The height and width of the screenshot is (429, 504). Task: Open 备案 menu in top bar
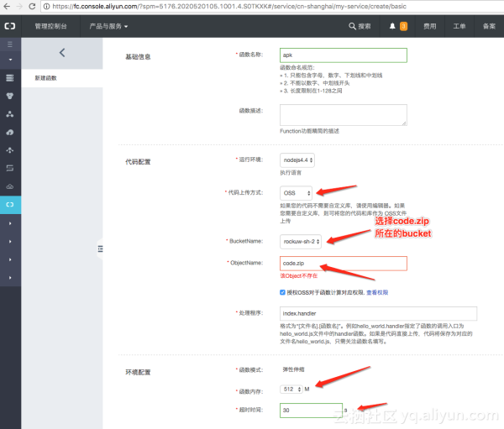(489, 26)
